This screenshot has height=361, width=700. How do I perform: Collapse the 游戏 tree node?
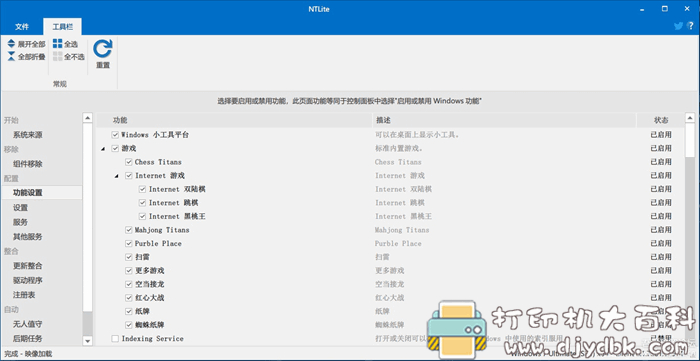(103, 149)
